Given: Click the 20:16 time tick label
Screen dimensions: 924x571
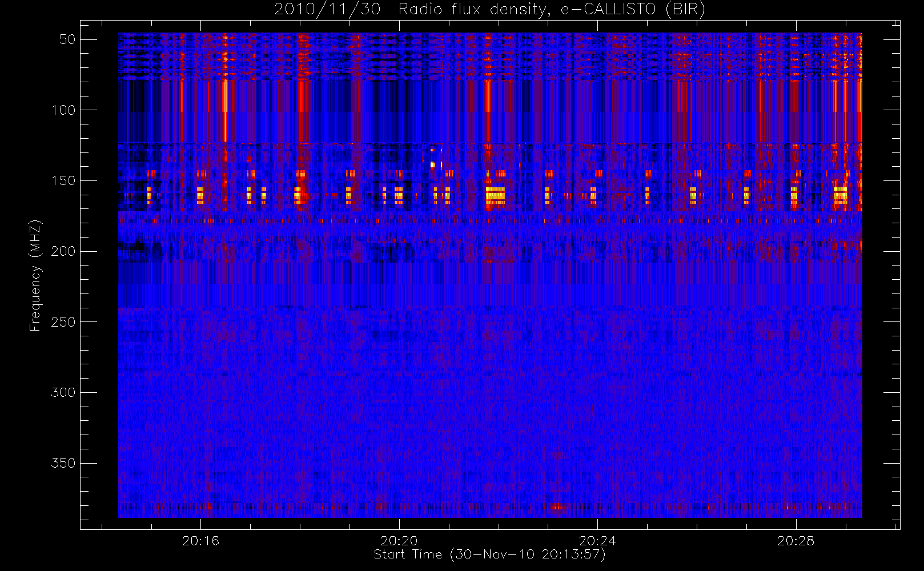Looking at the screenshot, I should (x=200, y=541).
